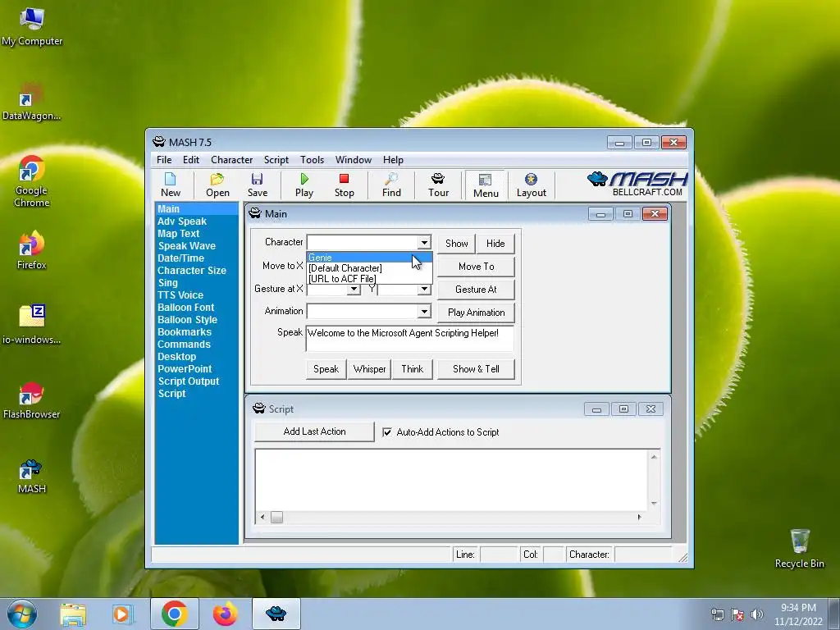This screenshot has height=630, width=840.
Task: Select TTS Voice in the sidebar
Action: click(x=180, y=295)
